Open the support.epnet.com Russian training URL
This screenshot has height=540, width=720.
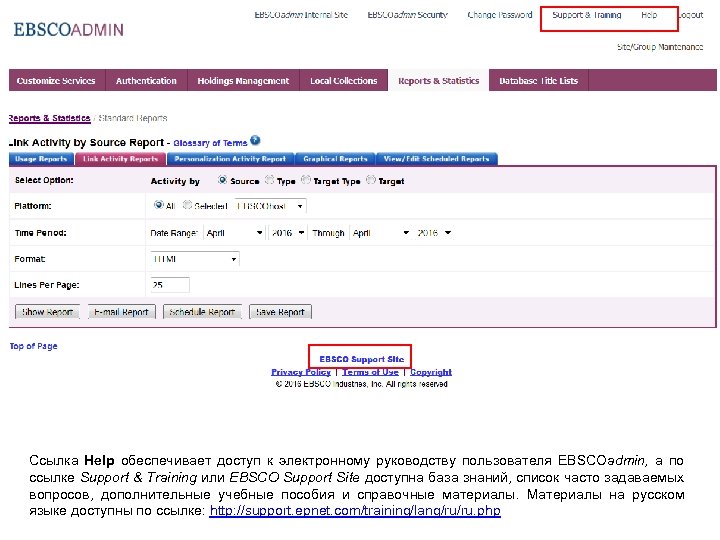tap(355, 511)
